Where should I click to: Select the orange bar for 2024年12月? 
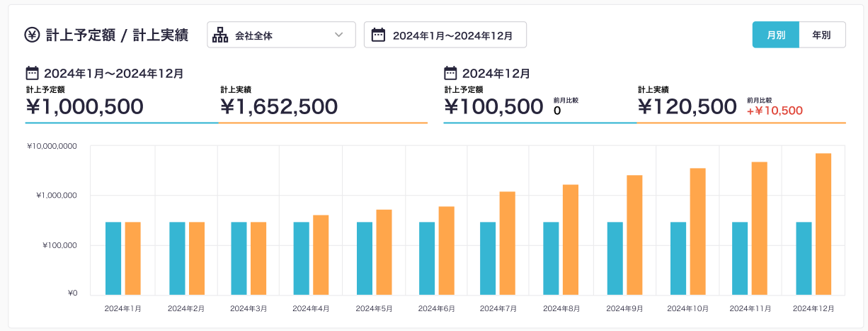click(x=823, y=223)
